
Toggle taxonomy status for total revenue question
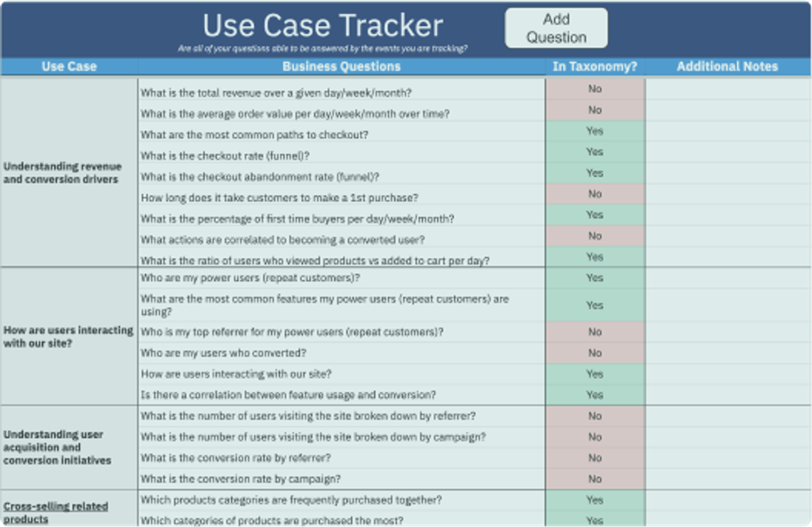(x=595, y=88)
